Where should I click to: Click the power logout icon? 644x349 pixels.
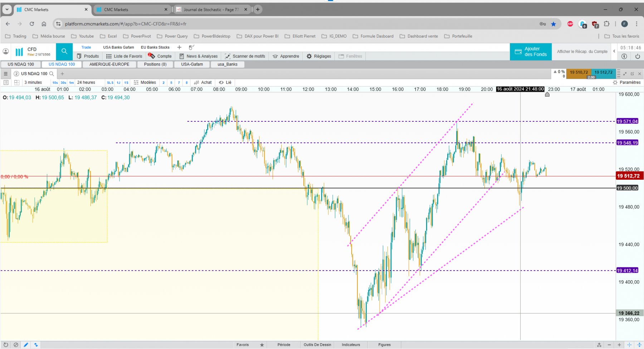pyautogui.click(x=638, y=56)
